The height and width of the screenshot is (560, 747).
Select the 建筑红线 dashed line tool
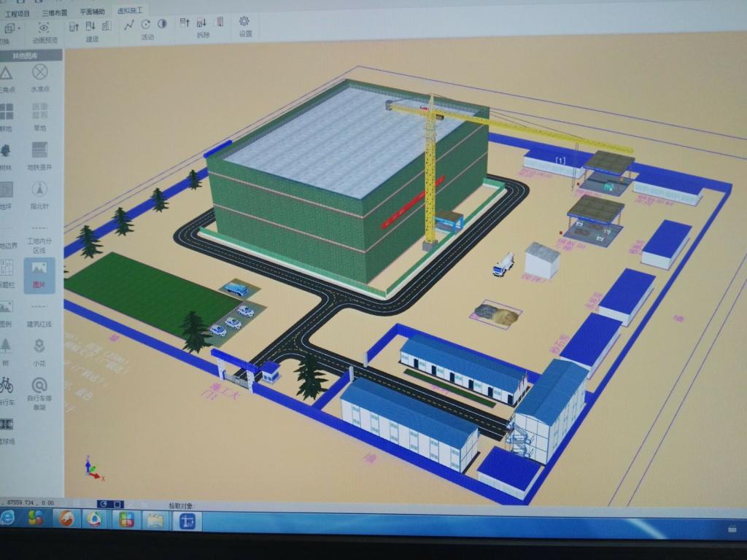click(39, 307)
